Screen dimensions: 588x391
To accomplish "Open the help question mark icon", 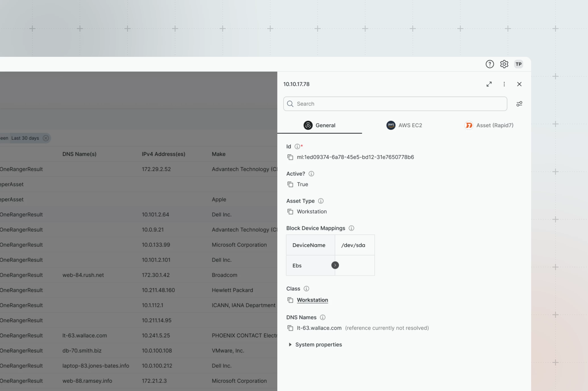I will [490, 64].
